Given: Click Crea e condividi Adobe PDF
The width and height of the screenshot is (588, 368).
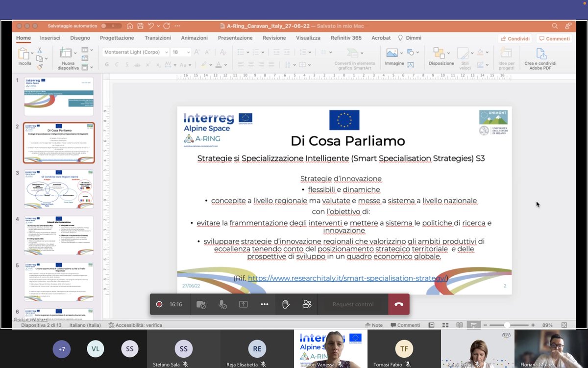Looking at the screenshot, I should [x=540, y=59].
